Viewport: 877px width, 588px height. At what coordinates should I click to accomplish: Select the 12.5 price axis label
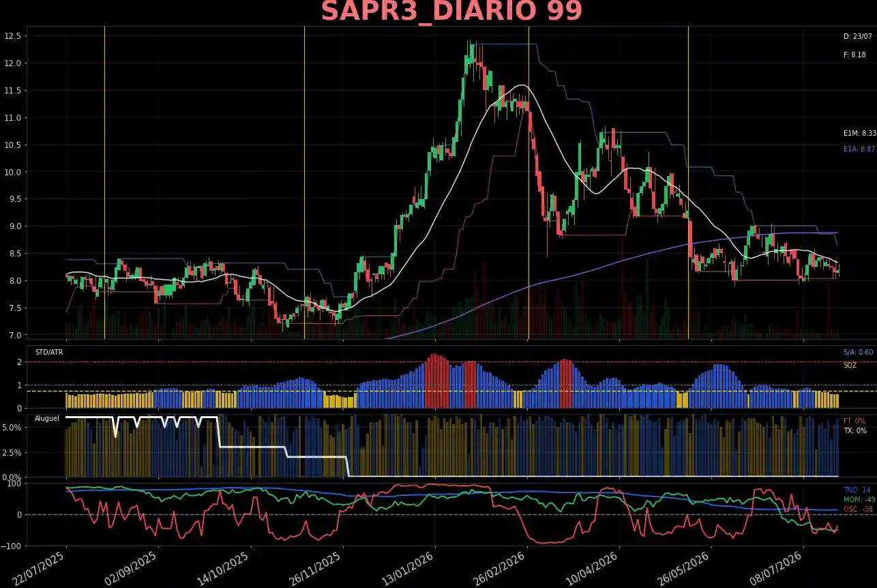[14, 36]
